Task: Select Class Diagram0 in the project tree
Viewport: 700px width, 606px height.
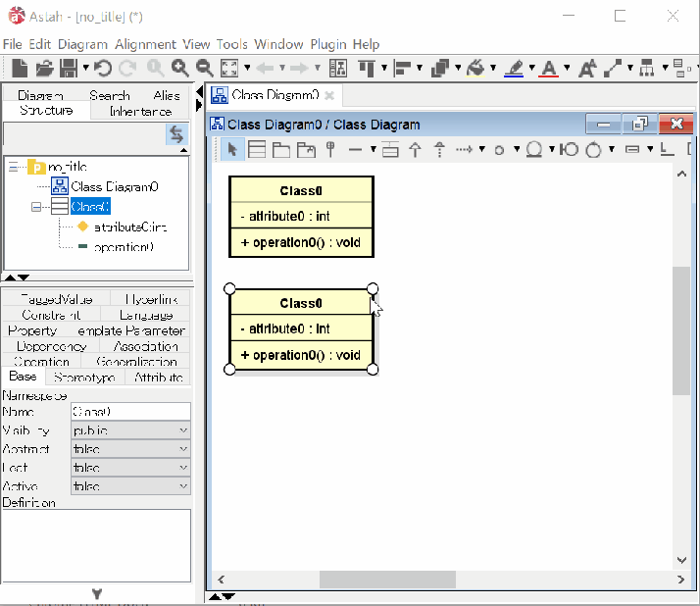Action: coord(114,186)
